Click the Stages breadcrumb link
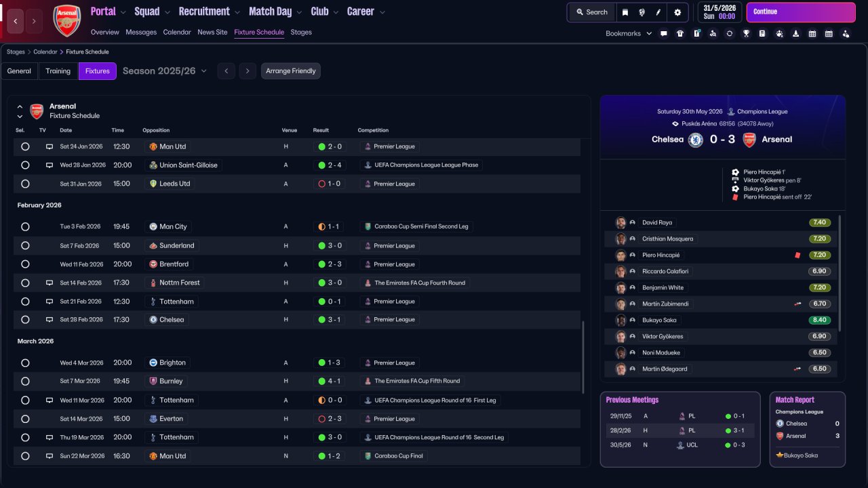The image size is (868, 488). coord(16,52)
